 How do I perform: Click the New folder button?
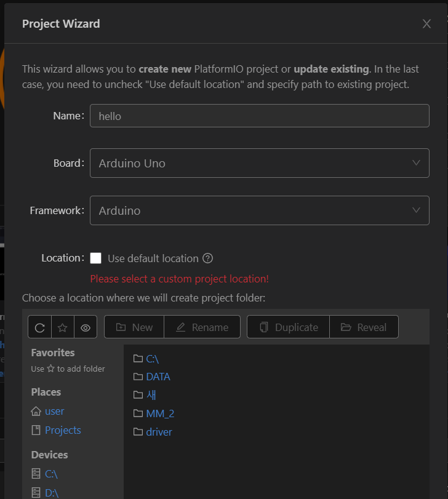click(x=134, y=327)
